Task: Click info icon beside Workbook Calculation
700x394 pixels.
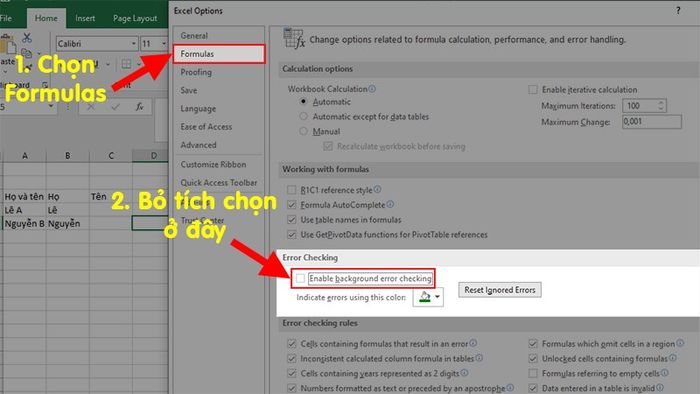Action: pyautogui.click(x=372, y=89)
